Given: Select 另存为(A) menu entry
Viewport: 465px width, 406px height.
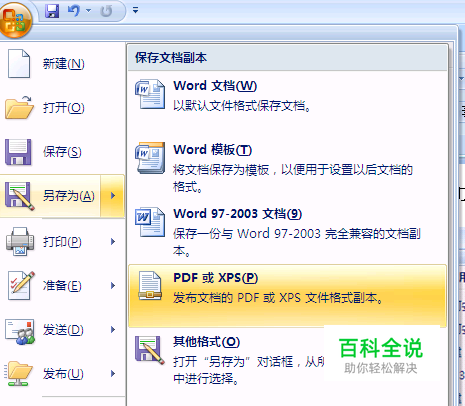Looking at the screenshot, I should click(x=50, y=196).
